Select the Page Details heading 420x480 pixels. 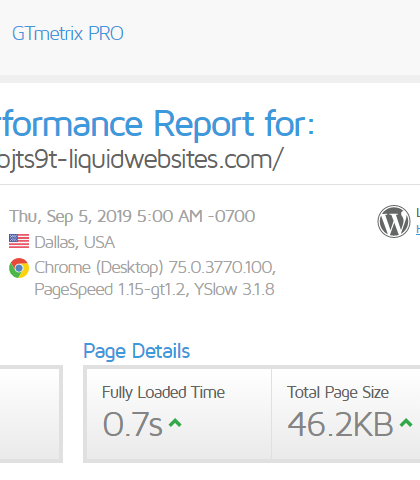[137, 351]
